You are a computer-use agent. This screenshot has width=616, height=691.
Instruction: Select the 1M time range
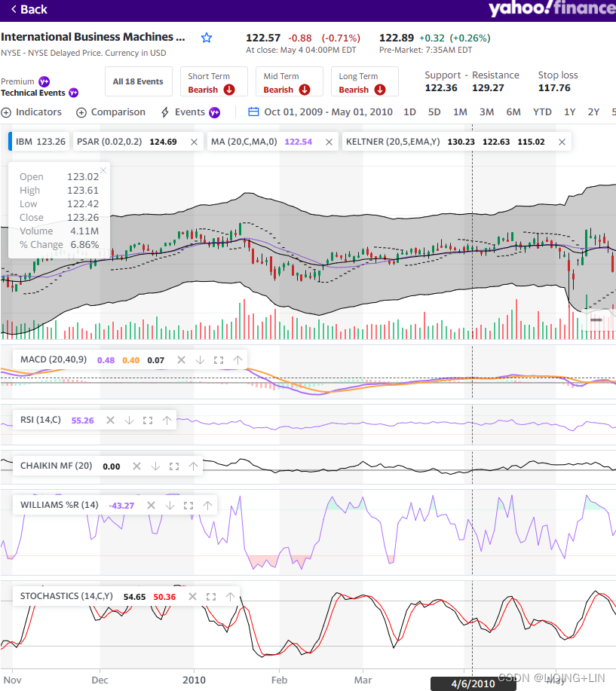click(x=460, y=112)
